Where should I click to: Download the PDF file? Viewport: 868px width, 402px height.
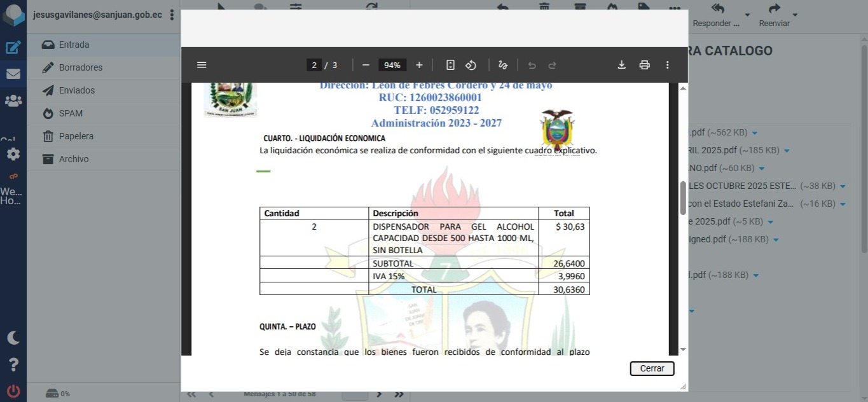point(622,65)
